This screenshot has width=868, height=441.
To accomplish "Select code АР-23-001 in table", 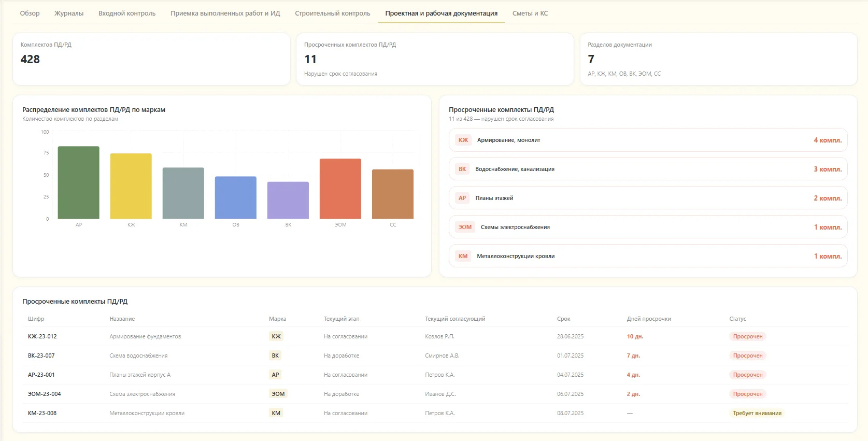I will click(x=41, y=375).
